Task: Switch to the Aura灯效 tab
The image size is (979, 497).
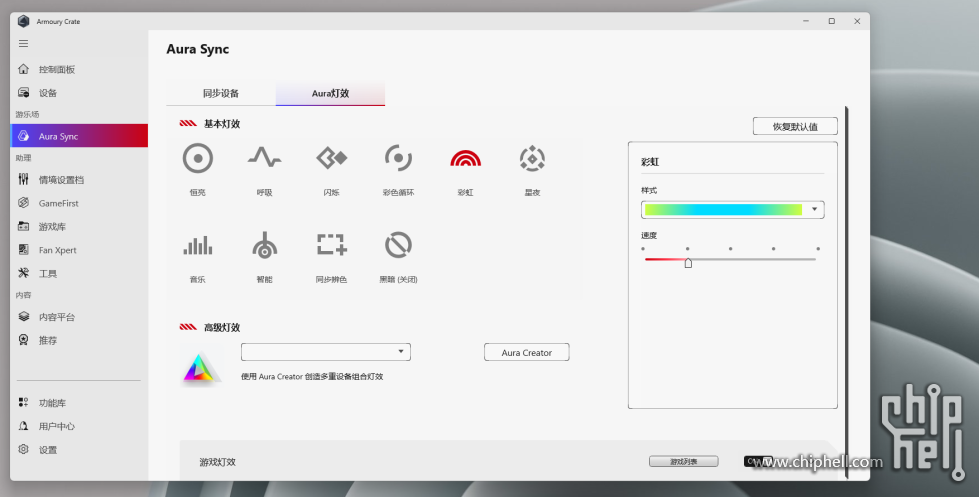Action: (330, 93)
